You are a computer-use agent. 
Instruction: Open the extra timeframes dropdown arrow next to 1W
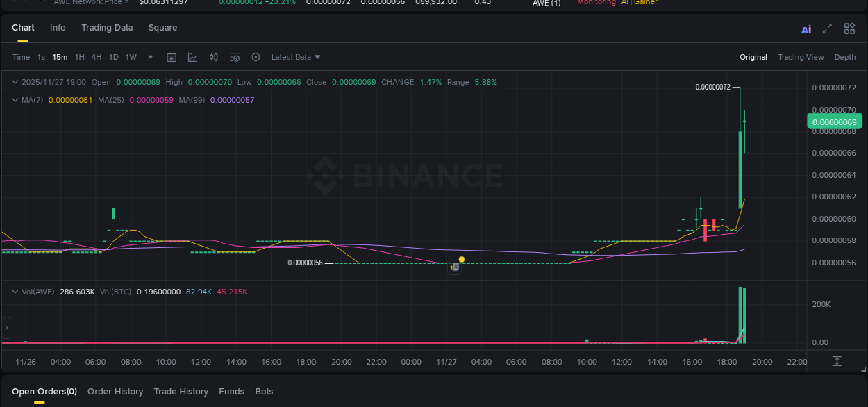[149, 57]
